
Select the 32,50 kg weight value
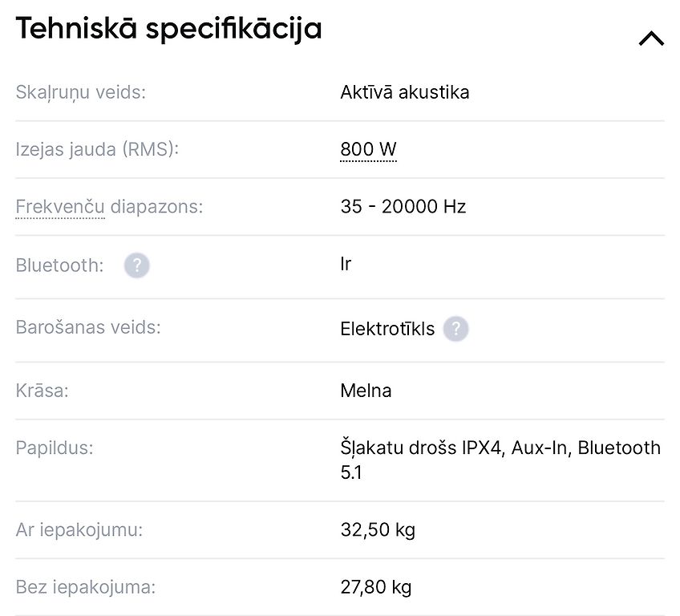pos(378,530)
